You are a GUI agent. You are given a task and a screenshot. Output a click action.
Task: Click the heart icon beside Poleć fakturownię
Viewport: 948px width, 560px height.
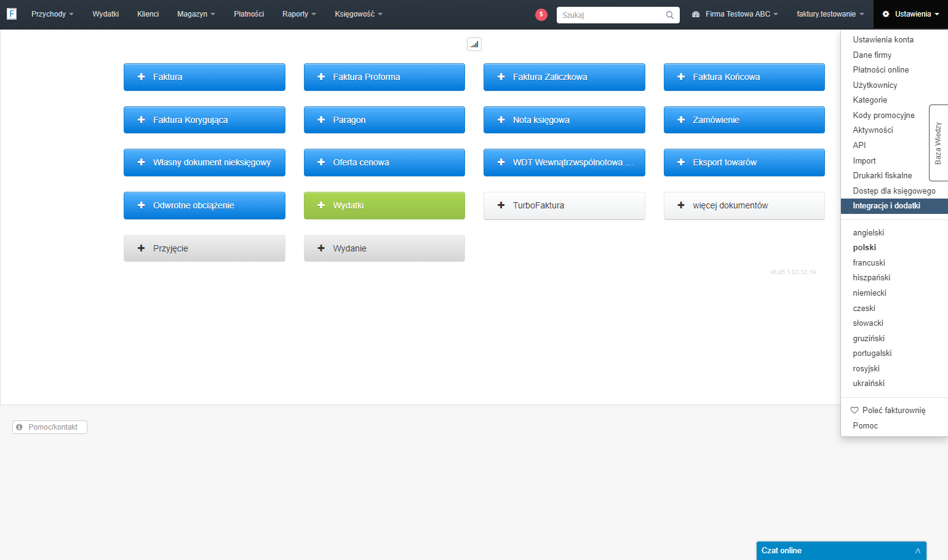pyautogui.click(x=854, y=410)
